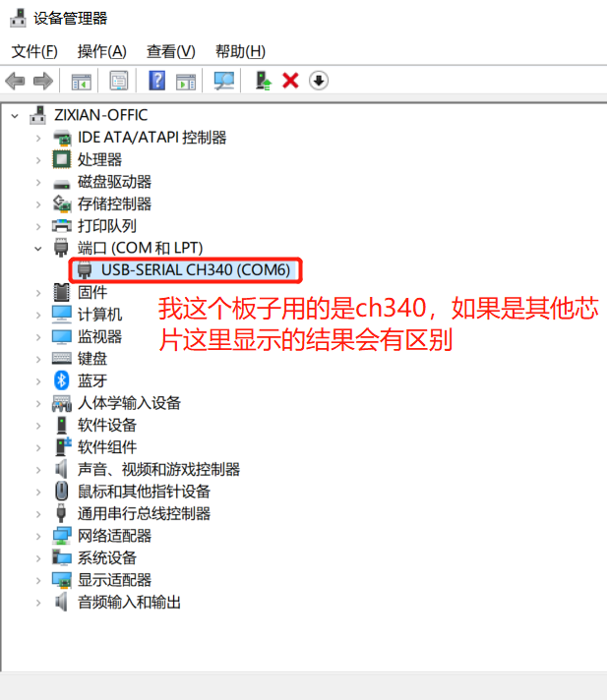The width and height of the screenshot is (607, 700).
Task: Click the down-arrow disable device icon
Action: coord(319,81)
